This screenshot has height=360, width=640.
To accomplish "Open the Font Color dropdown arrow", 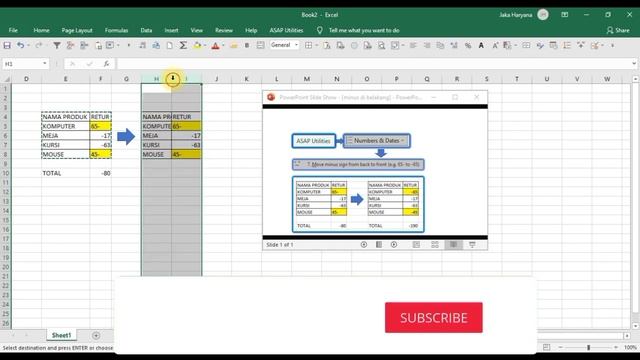I will (x=223, y=45).
